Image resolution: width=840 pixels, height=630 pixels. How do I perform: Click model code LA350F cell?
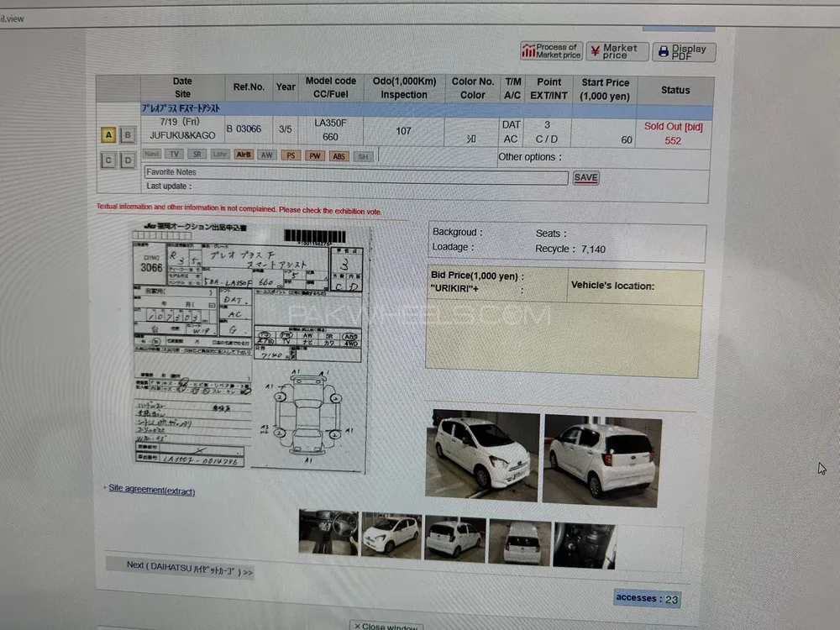pyautogui.click(x=330, y=123)
